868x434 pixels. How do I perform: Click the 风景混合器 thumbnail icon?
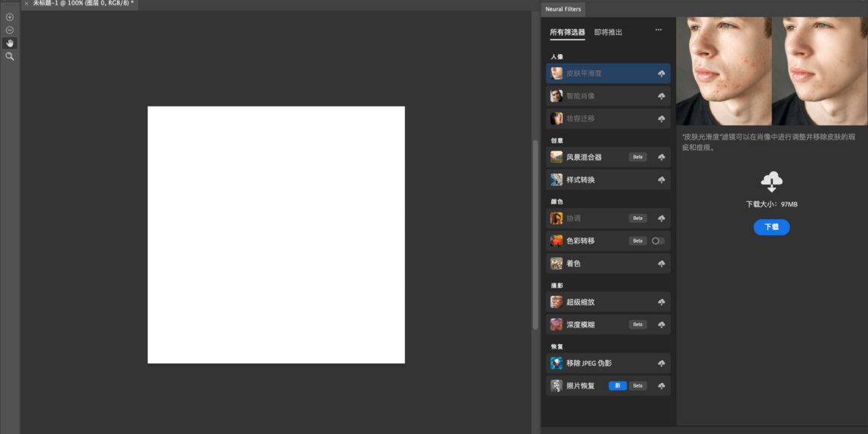(557, 157)
